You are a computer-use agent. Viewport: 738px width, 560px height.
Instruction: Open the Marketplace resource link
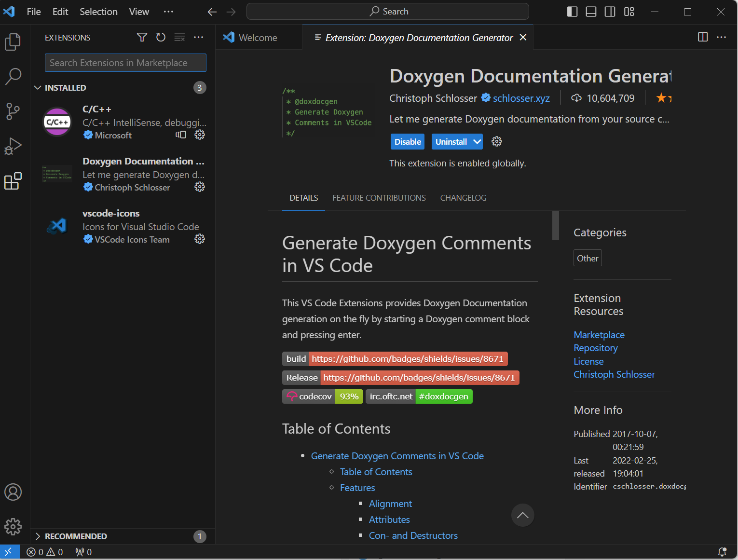(599, 335)
